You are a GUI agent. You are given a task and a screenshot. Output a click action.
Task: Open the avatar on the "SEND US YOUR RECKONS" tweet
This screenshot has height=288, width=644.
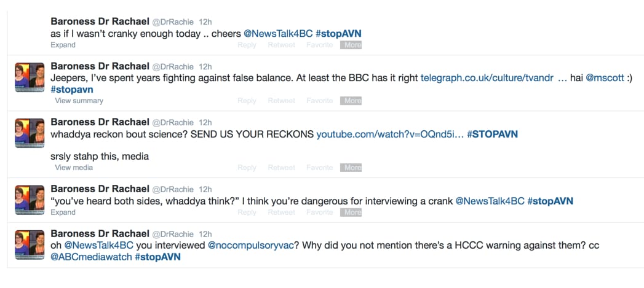tap(30, 133)
